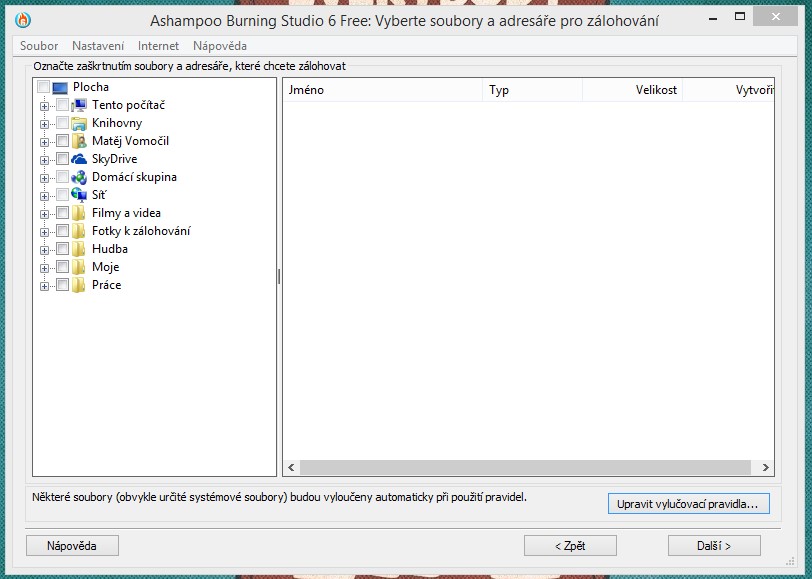The height and width of the screenshot is (579, 812).
Task: Select the Práce tree label
Action: pyautogui.click(x=107, y=285)
